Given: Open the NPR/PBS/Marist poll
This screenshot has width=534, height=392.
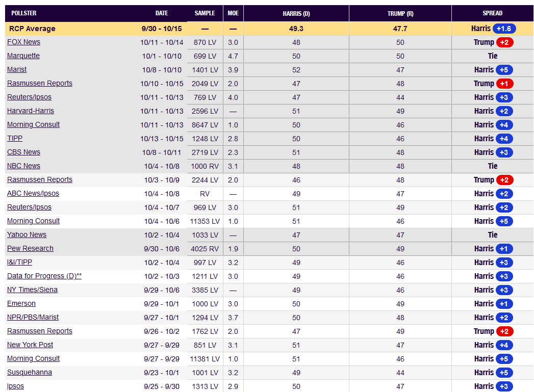Looking at the screenshot, I should (33, 318).
